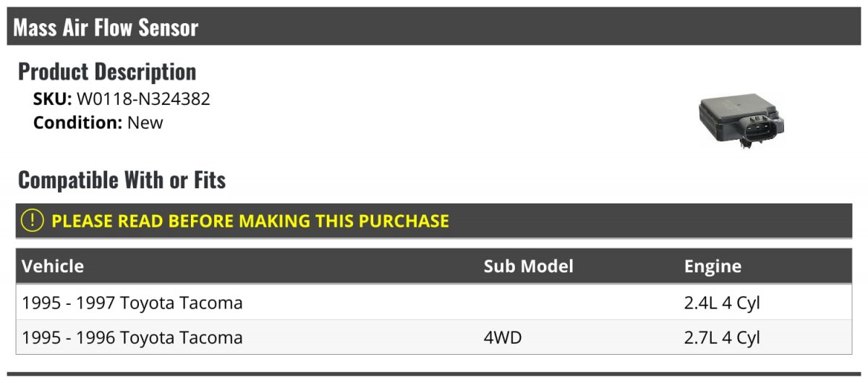
Task: Click the bold Condition: label
Action: 78,122
